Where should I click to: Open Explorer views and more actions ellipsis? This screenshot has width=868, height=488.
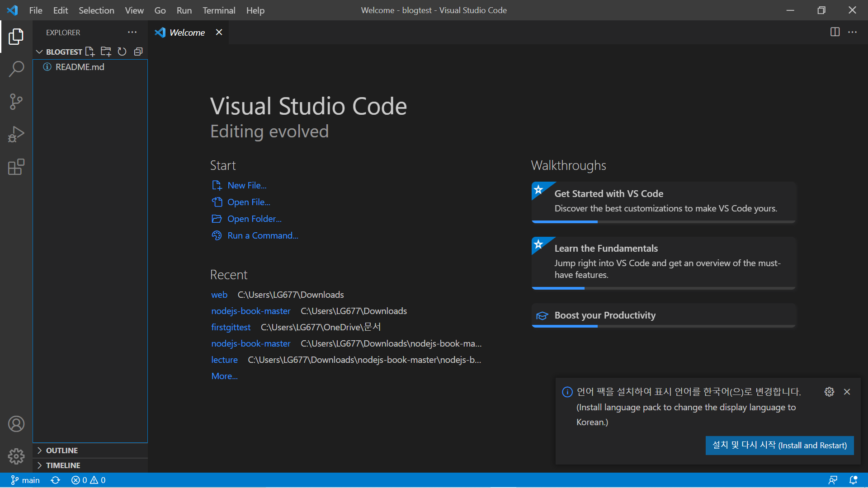tap(132, 32)
